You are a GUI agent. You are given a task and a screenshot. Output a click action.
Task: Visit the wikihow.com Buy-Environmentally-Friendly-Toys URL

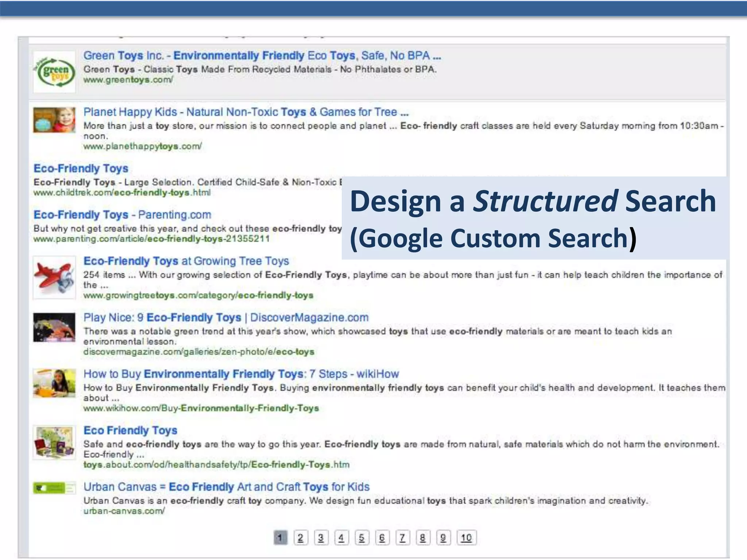click(201, 408)
